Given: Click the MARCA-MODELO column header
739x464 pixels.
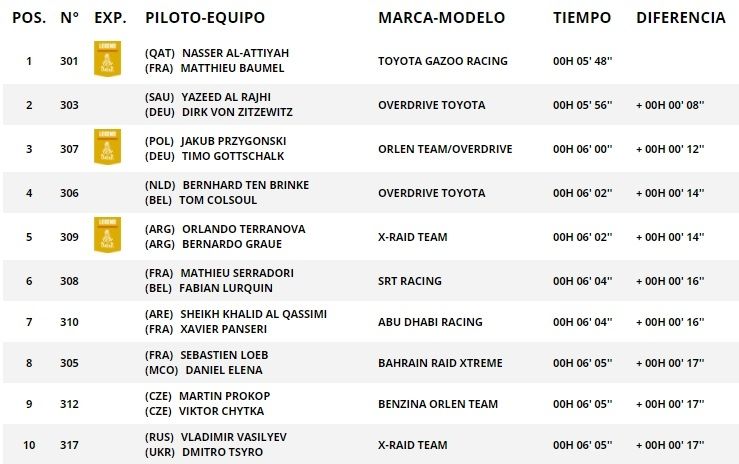Looking at the screenshot, I should (441, 18).
